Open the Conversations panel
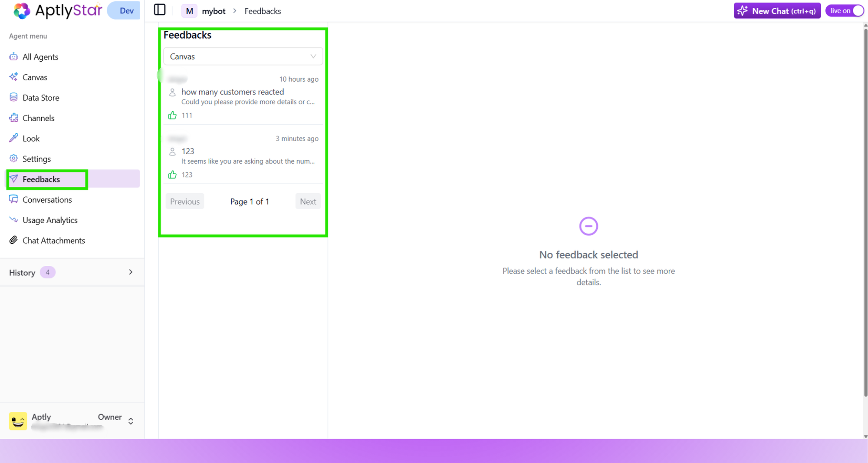This screenshot has height=463, width=868. tap(47, 199)
